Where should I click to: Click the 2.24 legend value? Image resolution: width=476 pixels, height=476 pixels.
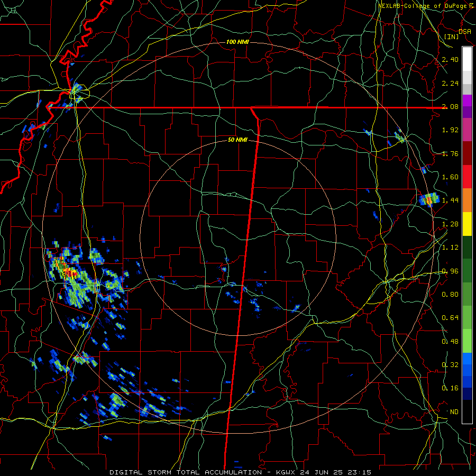tap(450, 83)
